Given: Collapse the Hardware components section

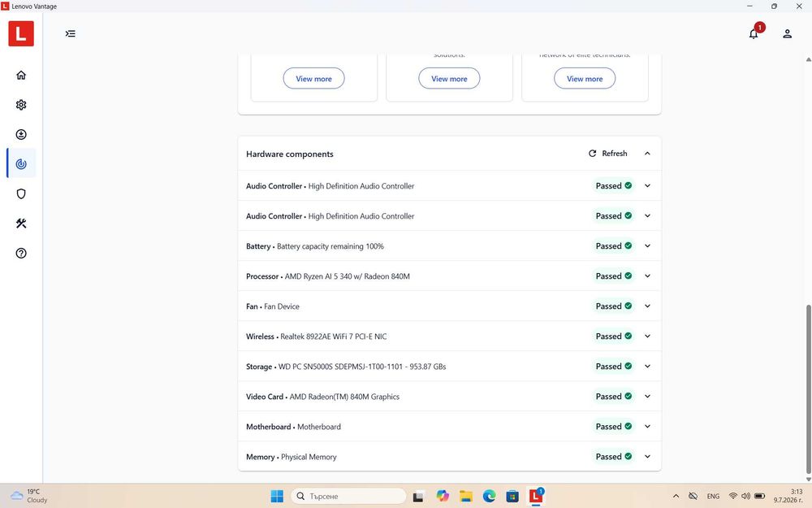Looking at the screenshot, I should 647,154.
